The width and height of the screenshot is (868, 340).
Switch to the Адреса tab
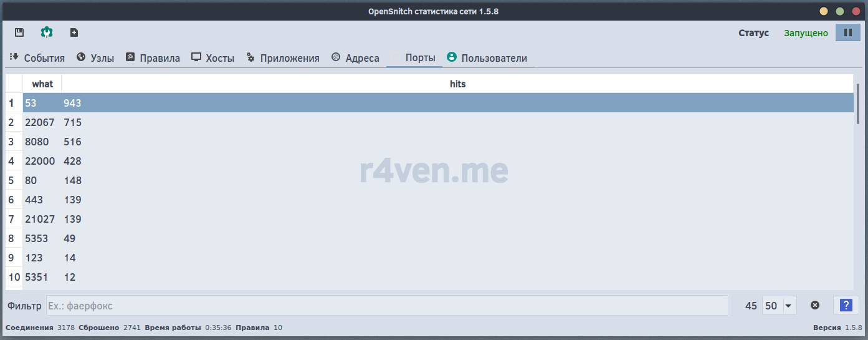pos(355,58)
